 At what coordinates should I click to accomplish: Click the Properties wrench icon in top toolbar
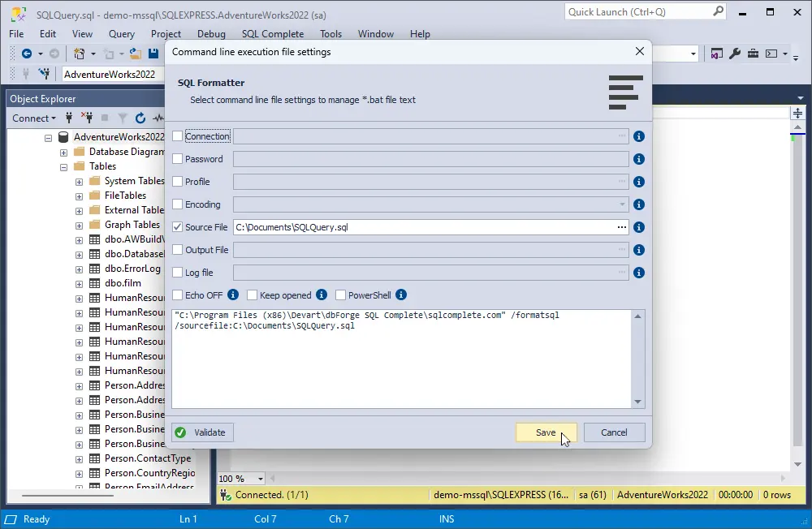coord(736,53)
